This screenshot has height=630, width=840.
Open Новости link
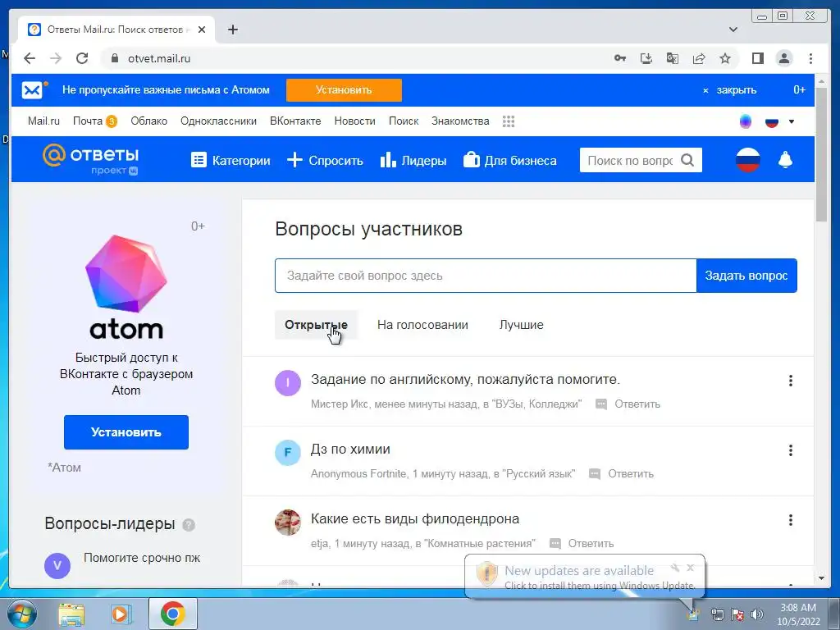click(x=354, y=121)
